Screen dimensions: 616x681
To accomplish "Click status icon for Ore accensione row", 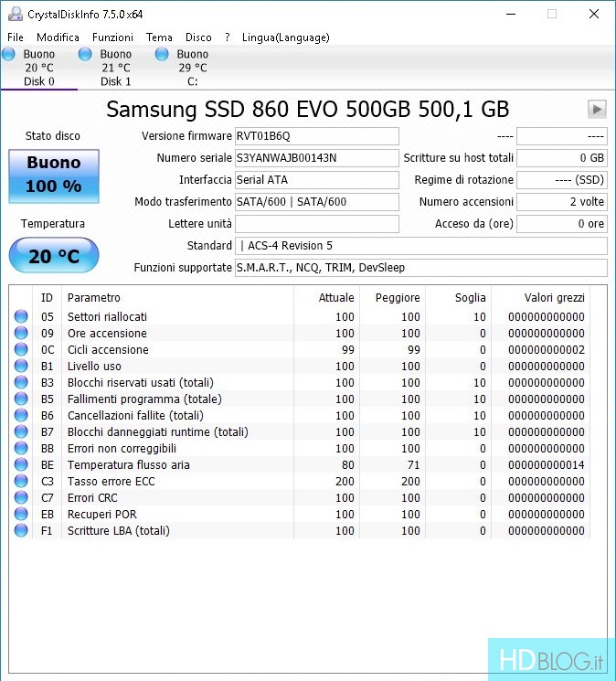I will (x=21, y=333).
